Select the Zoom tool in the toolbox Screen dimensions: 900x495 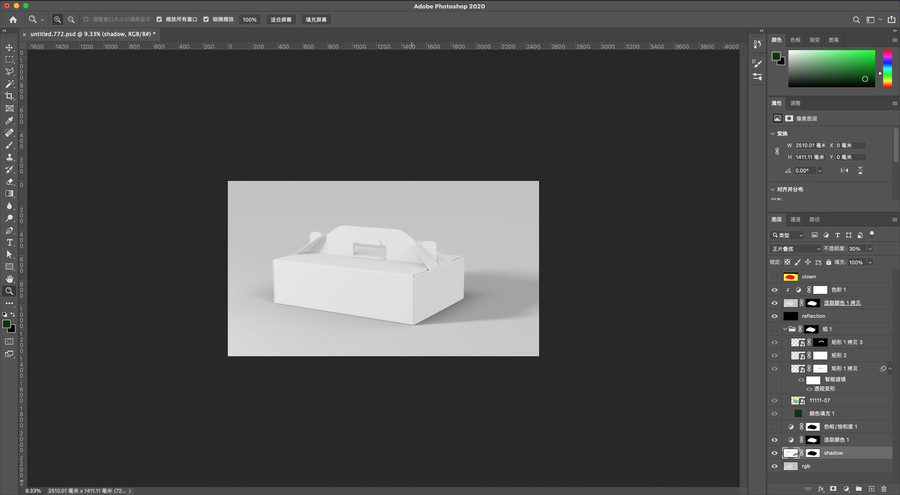(9, 291)
